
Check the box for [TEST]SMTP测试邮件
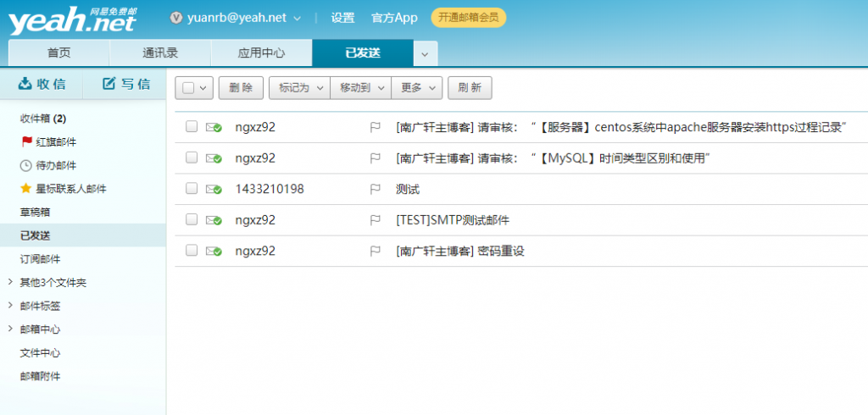click(x=192, y=219)
